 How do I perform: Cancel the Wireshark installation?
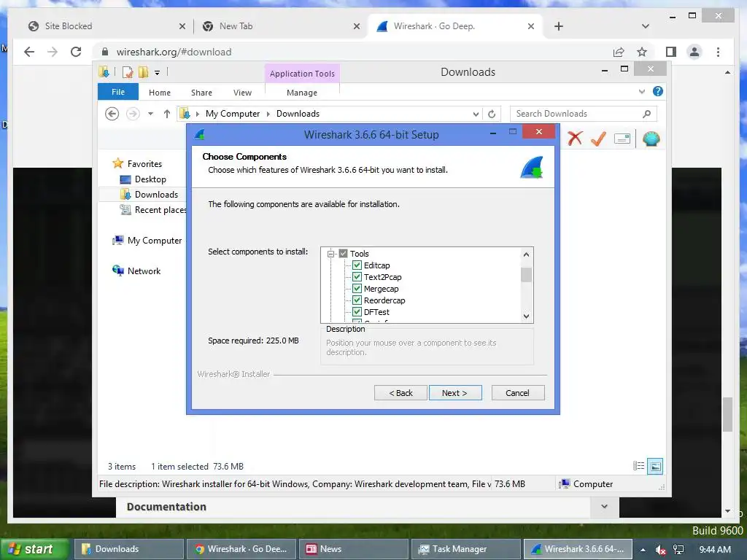pos(518,393)
